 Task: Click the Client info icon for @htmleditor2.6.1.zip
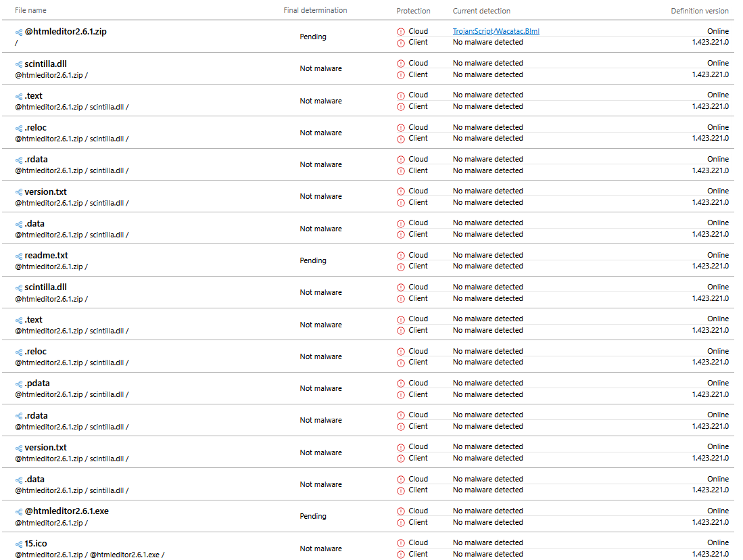[x=401, y=43]
